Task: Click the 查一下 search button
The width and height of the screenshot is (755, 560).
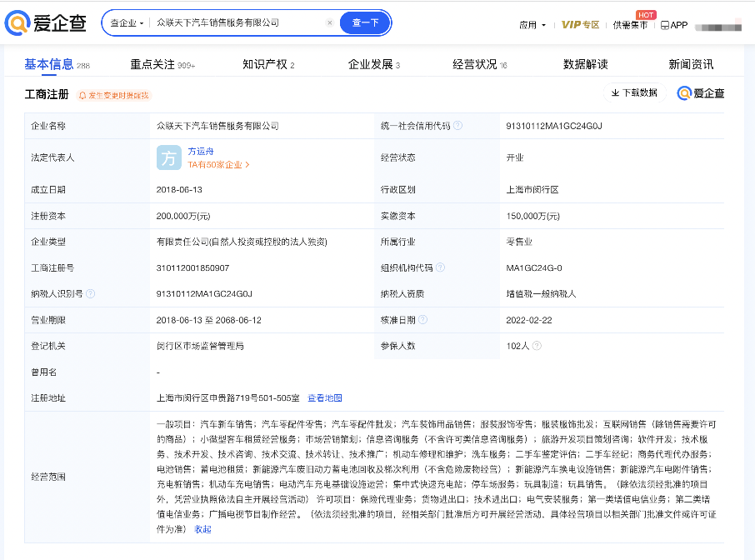Action: [x=365, y=22]
